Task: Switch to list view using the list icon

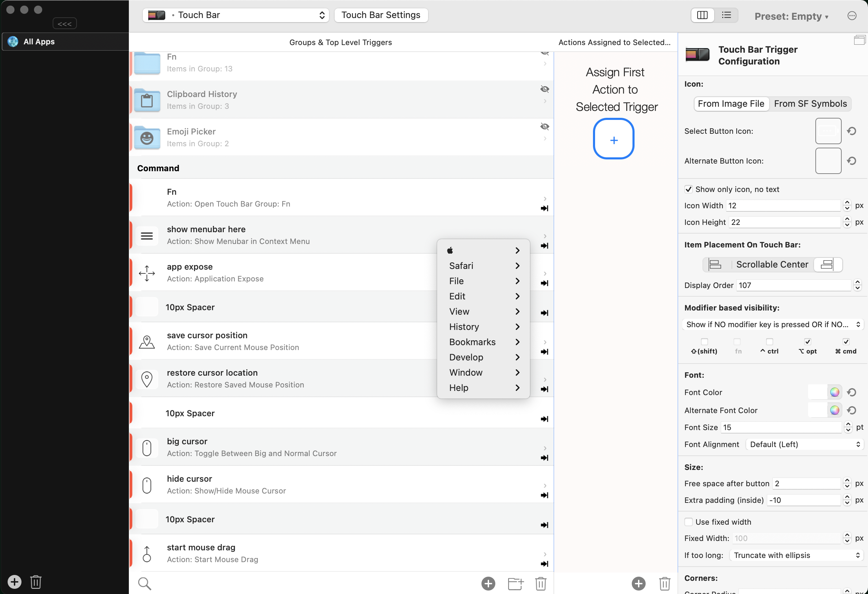Action: (727, 15)
